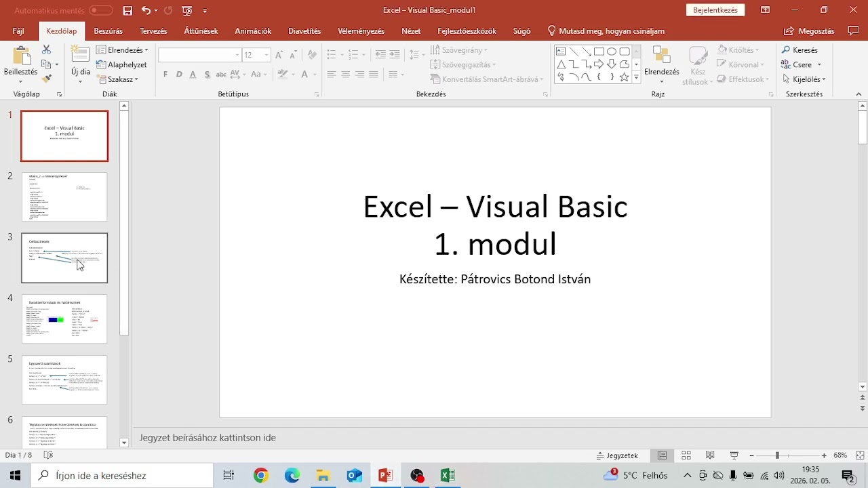Click the zoom slider handle
This screenshot has height=488, width=868.
click(x=777, y=455)
